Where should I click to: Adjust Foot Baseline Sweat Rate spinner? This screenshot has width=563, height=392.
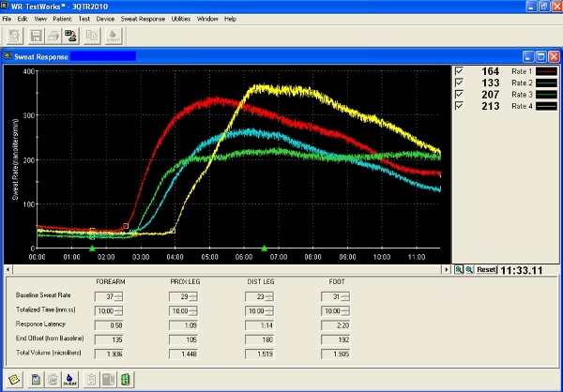pyautogui.click(x=346, y=296)
